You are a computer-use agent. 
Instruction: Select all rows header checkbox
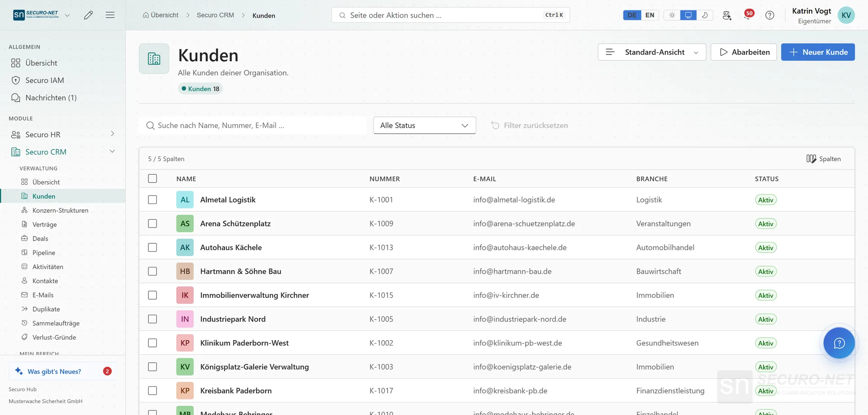click(x=153, y=178)
